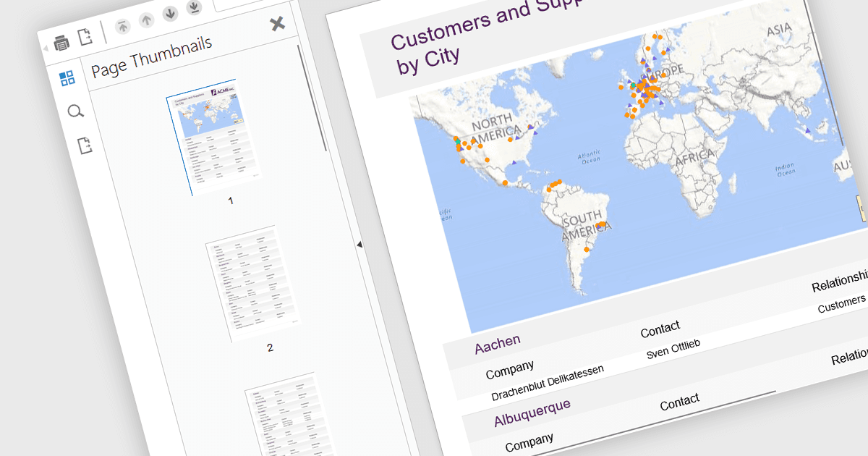Image resolution: width=868 pixels, height=456 pixels.
Task: Click the 'Page Thumbnails' heading
Action: (151, 56)
